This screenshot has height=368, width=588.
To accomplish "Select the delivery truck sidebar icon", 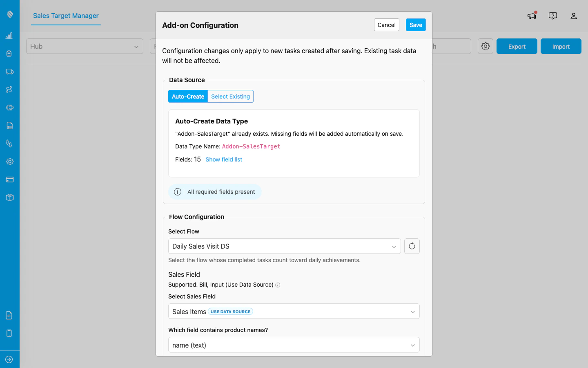I will [9, 71].
